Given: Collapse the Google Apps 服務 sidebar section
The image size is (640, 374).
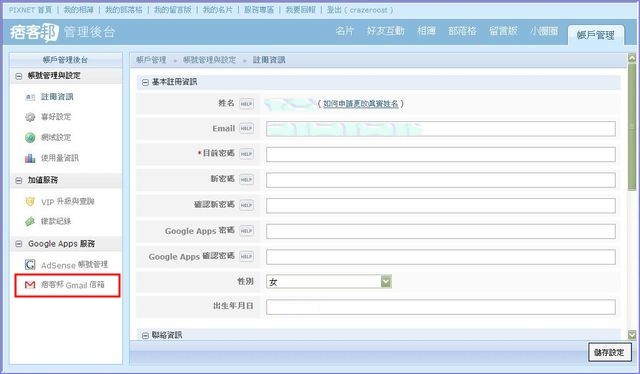Looking at the screenshot, I should pyautogui.click(x=18, y=244).
